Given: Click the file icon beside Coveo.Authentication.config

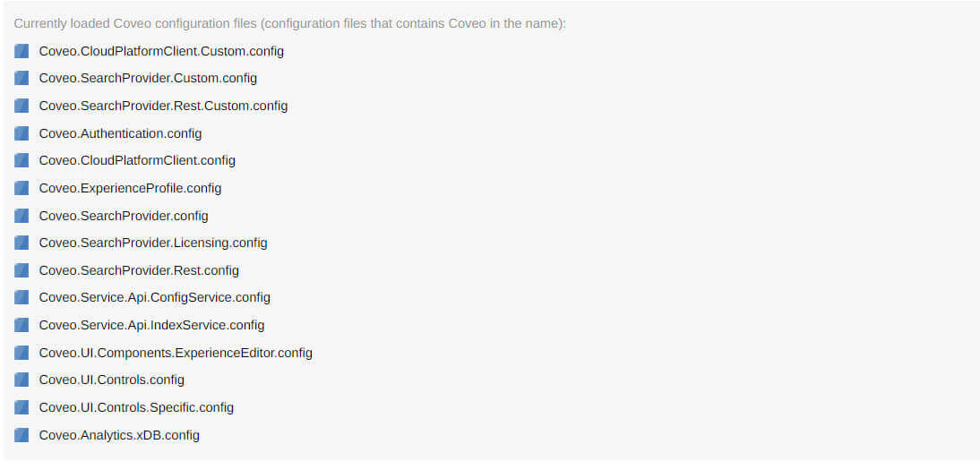Looking at the screenshot, I should [x=21, y=133].
